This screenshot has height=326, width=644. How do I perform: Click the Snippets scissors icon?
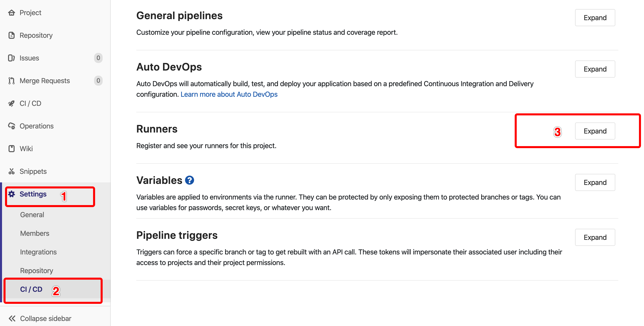pos(12,171)
